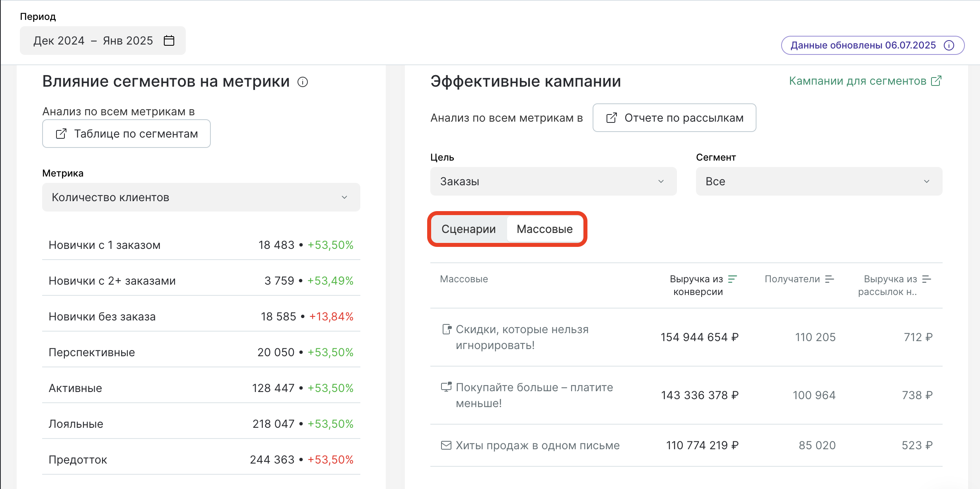Click the web push icon before Покупайте больше

tap(446, 387)
